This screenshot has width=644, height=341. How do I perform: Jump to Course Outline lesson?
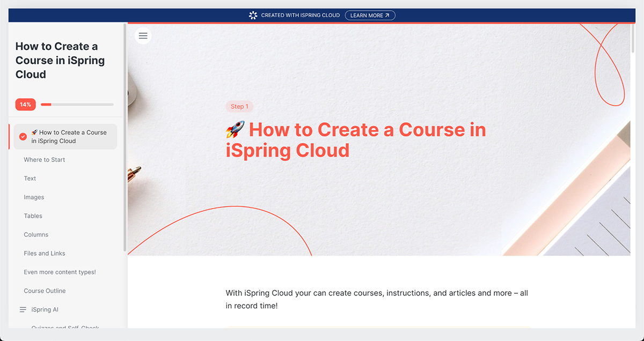pos(45,291)
